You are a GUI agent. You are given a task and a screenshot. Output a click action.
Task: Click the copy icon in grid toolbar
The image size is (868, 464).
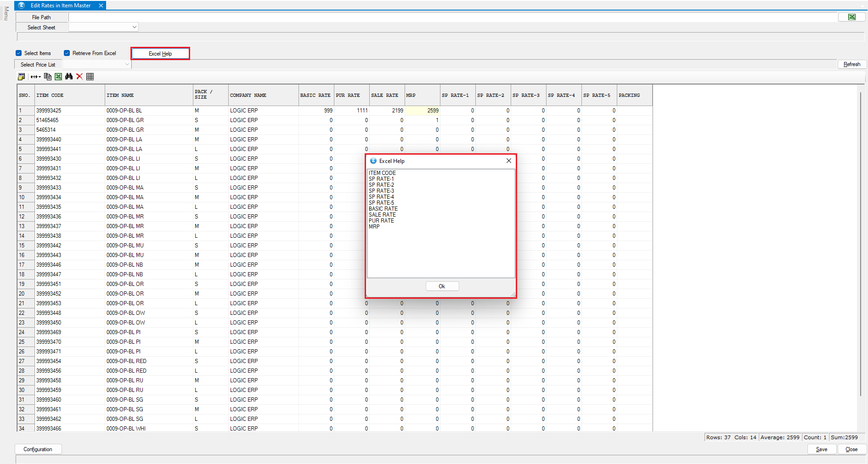point(48,77)
